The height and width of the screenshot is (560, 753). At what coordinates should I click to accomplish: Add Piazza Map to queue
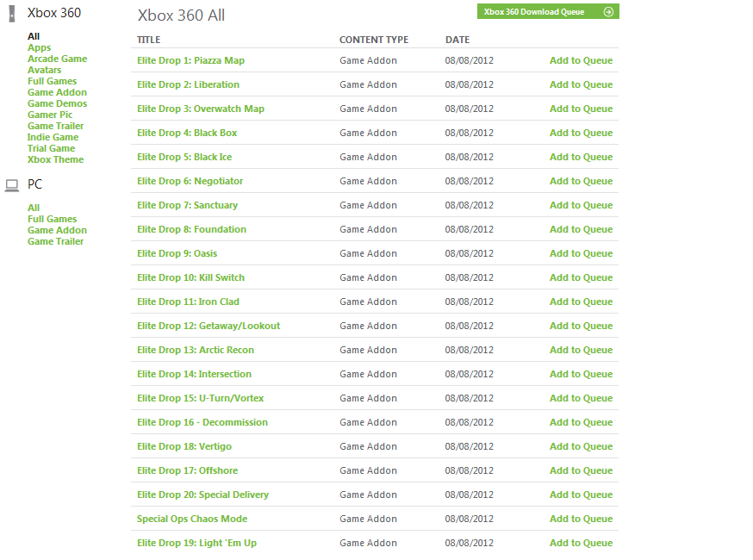tap(581, 60)
